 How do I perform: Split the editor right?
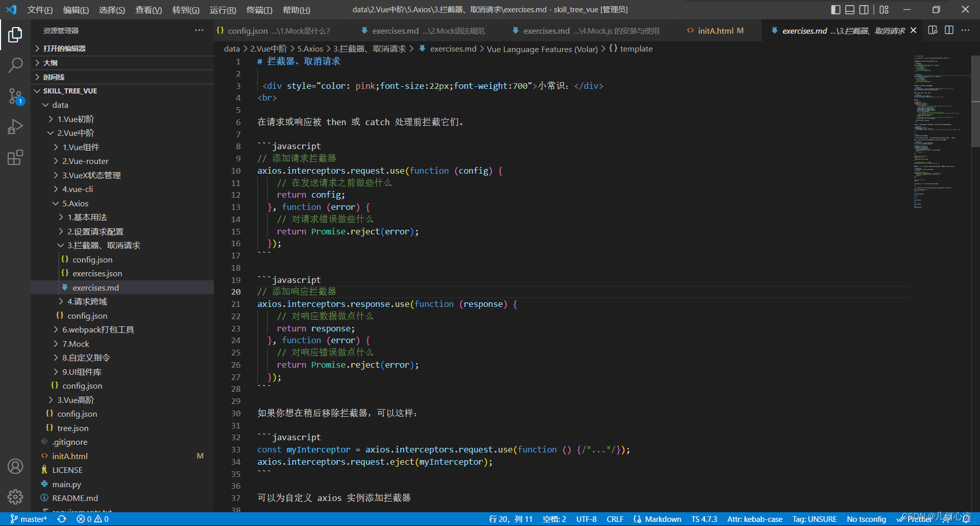949,31
